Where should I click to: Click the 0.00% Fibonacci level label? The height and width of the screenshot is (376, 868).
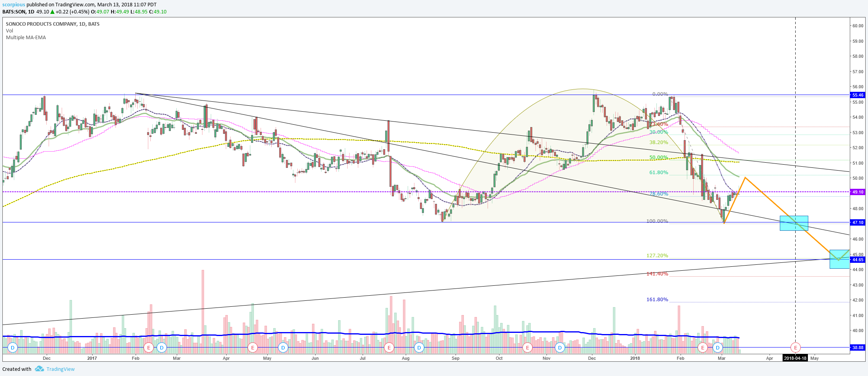pyautogui.click(x=660, y=94)
